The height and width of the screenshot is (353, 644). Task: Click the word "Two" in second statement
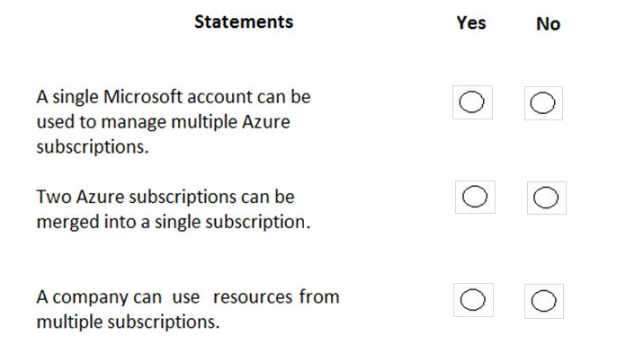51,197
